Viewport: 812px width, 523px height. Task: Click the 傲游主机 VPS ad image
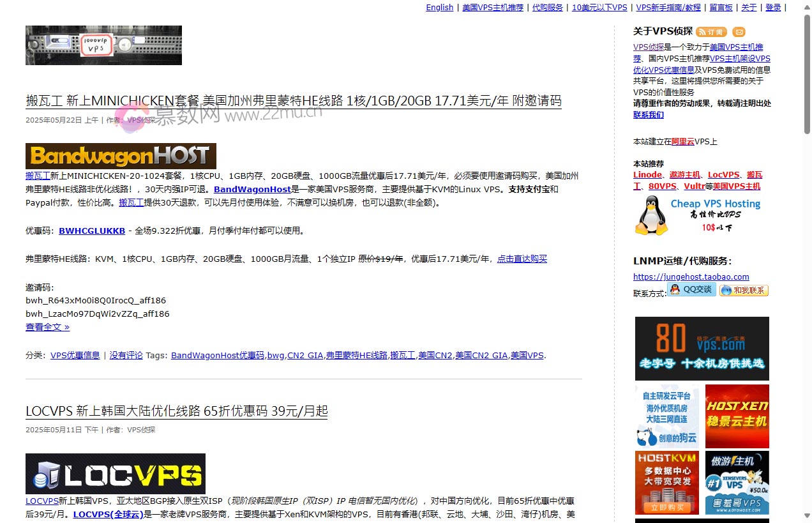[737, 482]
